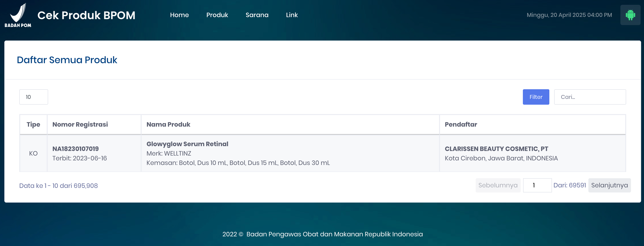Click the Selanjutnya next page button

(x=609, y=185)
